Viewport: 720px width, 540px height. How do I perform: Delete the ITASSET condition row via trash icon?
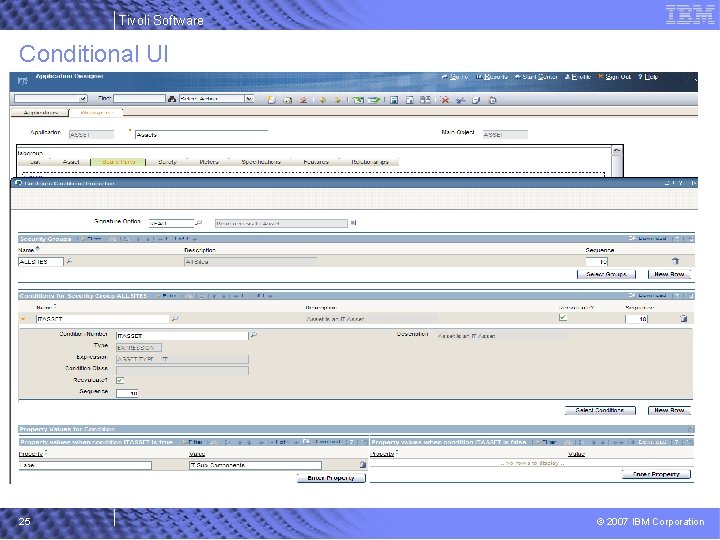683,318
